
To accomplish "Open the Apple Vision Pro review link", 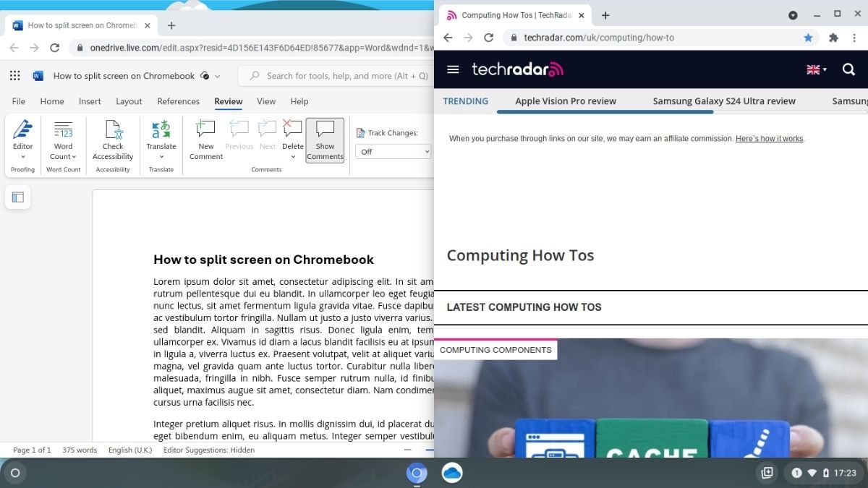I will point(565,100).
